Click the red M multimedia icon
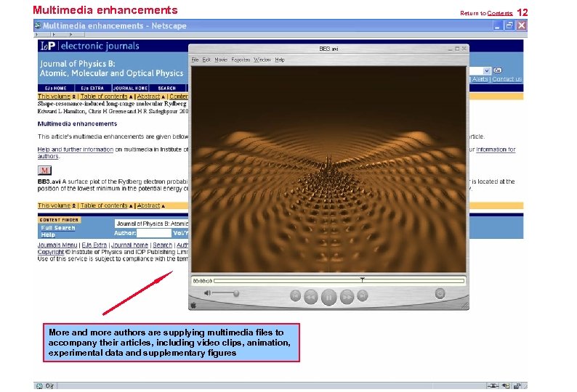 44,171
